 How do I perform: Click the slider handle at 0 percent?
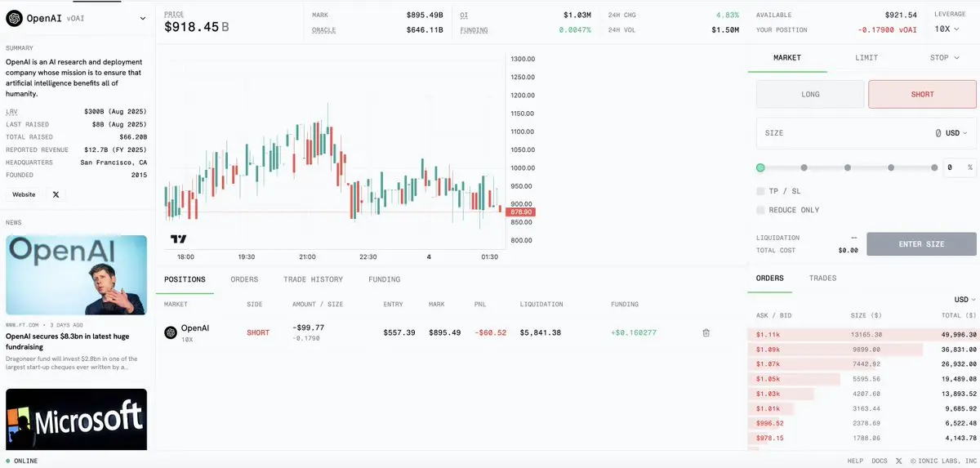[x=760, y=167]
